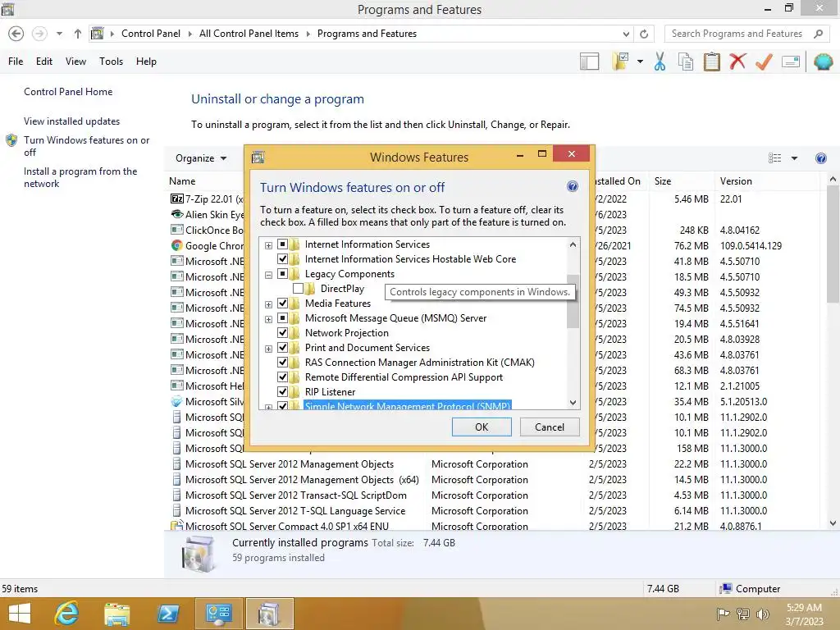The image size is (840, 630).
Task: Click the volume speaker tray icon
Action: tap(762, 614)
